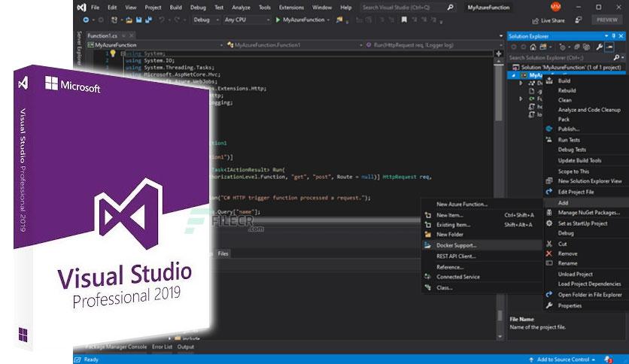Select New Azure Function from submenu
Screen dimensions: 629x364
pyautogui.click(x=462, y=204)
